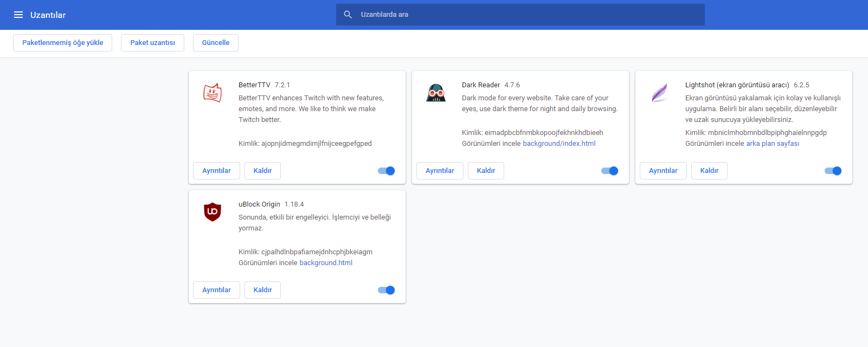
Task: Remove uBlock Origin with Kaldır
Action: pos(262,290)
